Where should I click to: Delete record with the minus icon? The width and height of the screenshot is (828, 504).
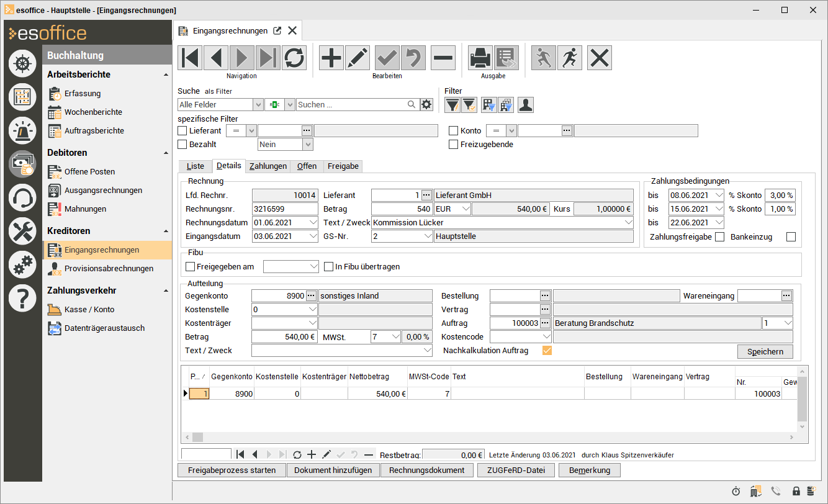pyautogui.click(x=443, y=58)
